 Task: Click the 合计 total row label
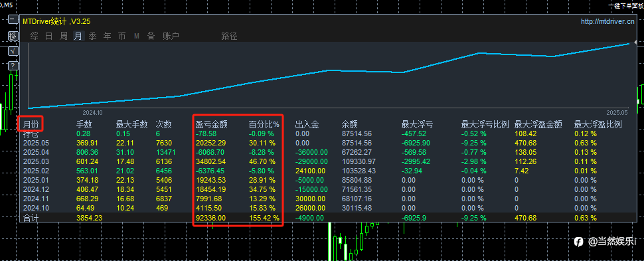(31, 218)
